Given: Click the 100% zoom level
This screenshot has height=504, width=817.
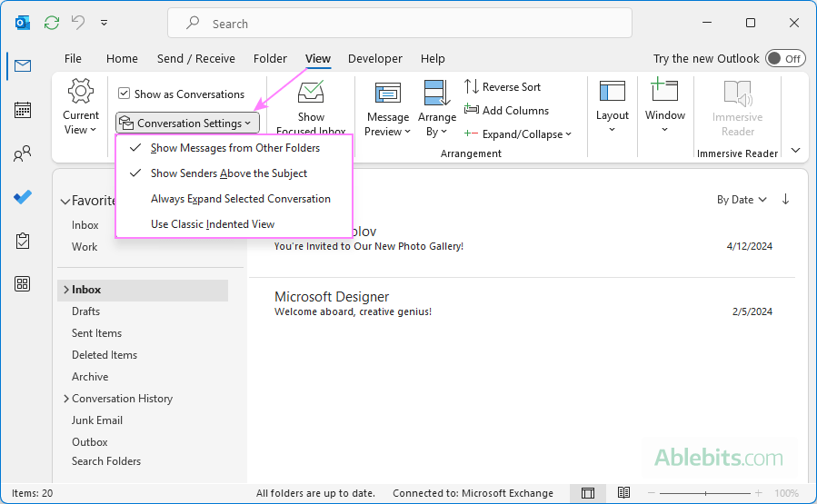Looking at the screenshot, I should tap(786, 492).
